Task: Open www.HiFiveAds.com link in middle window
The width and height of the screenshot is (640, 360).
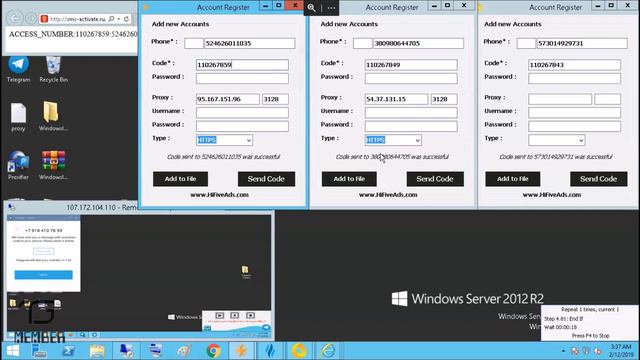Action: pyautogui.click(x=388, y=195)
